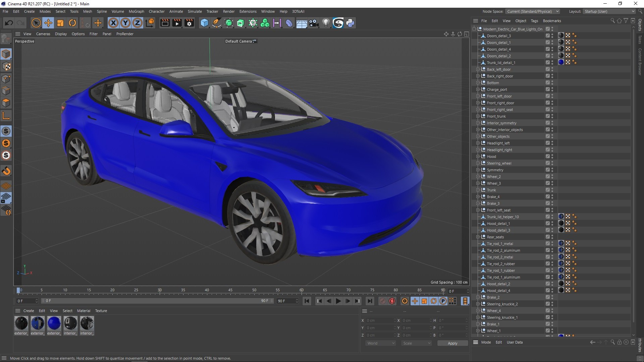This screenshot has height=362, width=644.
Task: Open the Spline Pen tool
Action: (217, 23)
